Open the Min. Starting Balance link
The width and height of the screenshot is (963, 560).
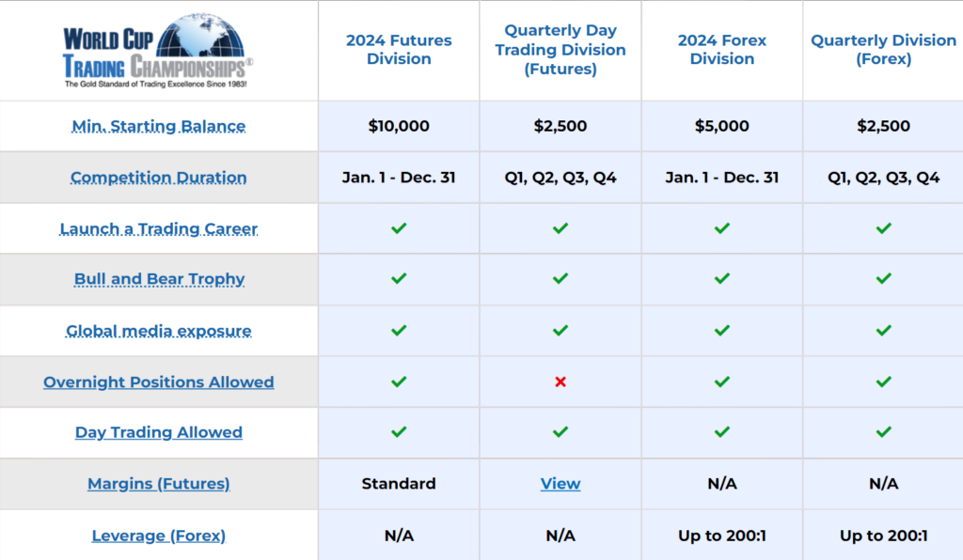(x=159, y=126)
